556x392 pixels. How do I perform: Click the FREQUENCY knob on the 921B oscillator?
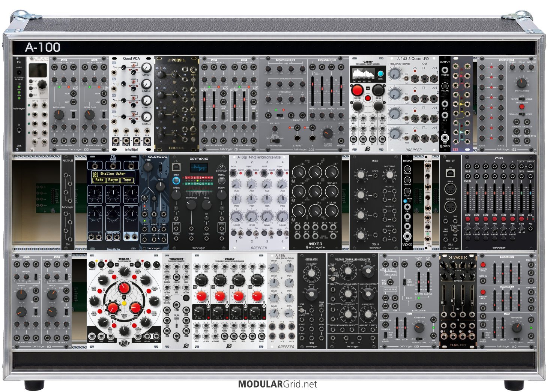click(x=312, y=274)
